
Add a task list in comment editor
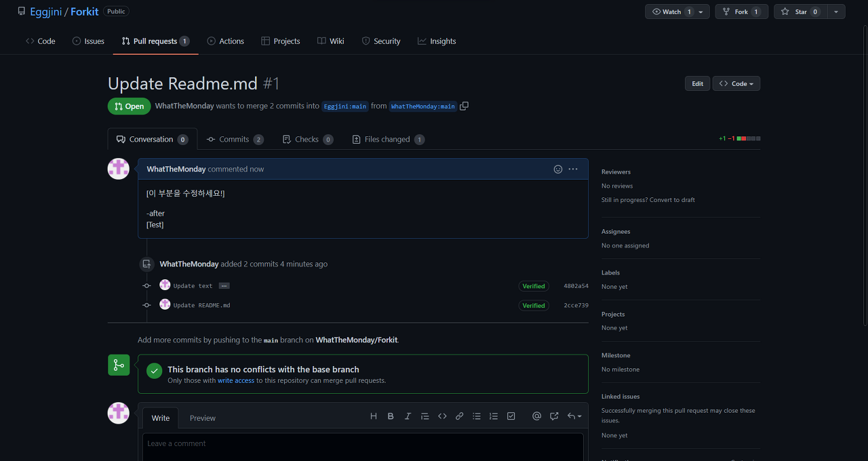point(511,416)
